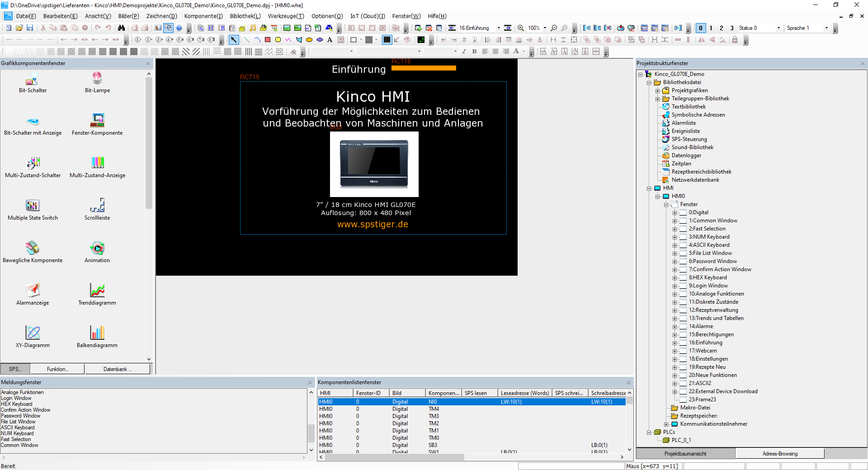Expand the 16:Einführung tree node
This screenshot has width=868, height=470.
coord(675,343)
